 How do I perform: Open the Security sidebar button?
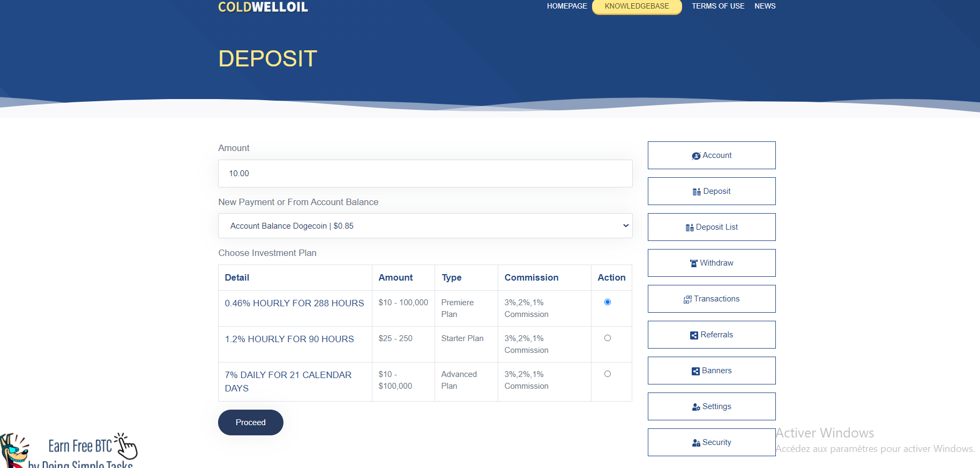tap(712, 442)
